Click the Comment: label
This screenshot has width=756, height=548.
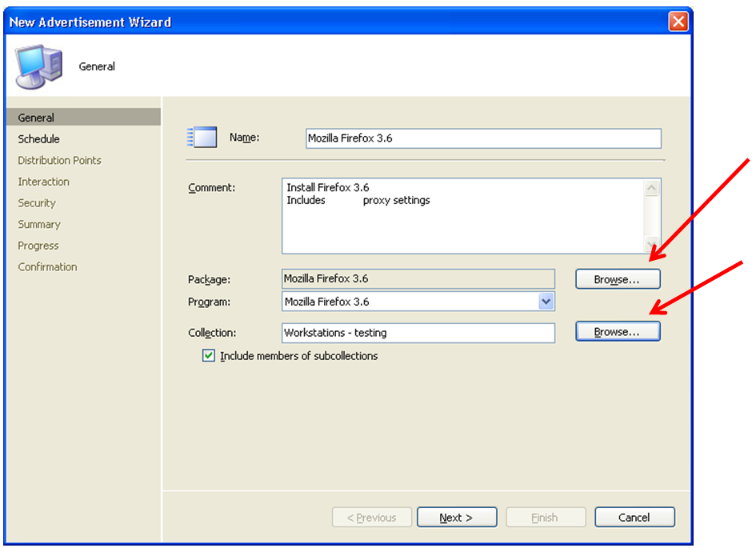pyautogui.click(x=212, y=187)
